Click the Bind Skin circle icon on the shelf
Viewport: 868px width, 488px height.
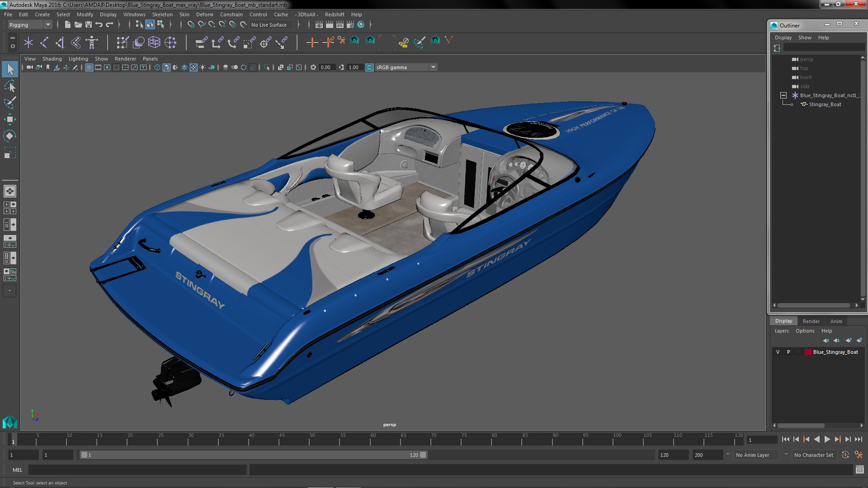pyautogui.click(x=138, y=42)
